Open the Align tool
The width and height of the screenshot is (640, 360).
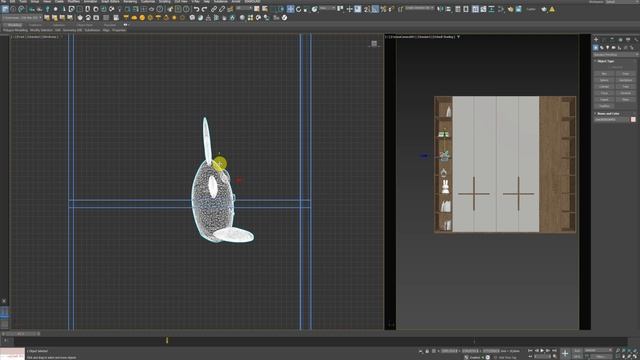coord(448,9)
